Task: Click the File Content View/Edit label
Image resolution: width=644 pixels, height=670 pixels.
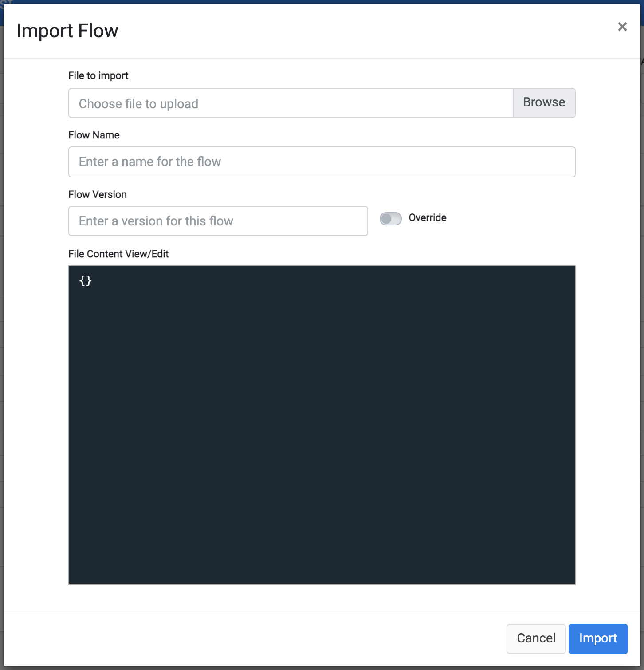Action: (118, 254)
